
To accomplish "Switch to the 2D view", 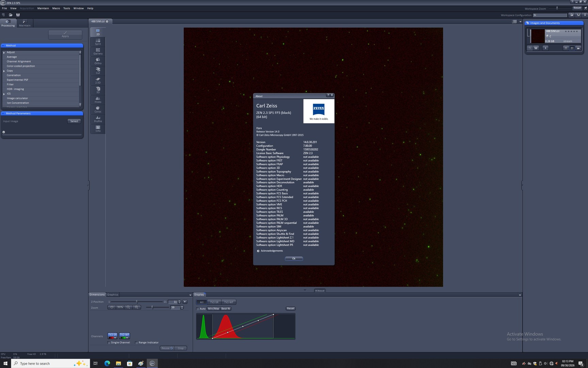I will point(98,32).
